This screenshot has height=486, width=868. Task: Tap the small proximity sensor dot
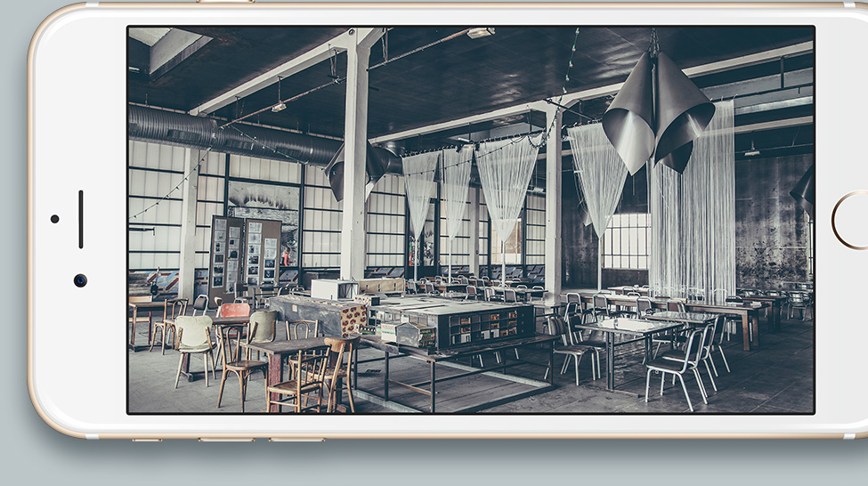coord(55,219)
